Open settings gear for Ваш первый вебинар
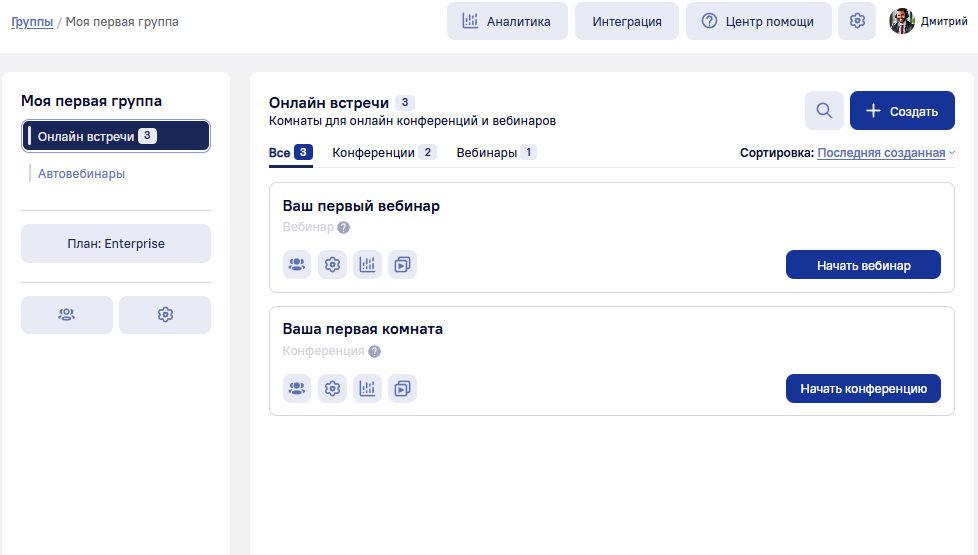 click(x=332, y=265)
